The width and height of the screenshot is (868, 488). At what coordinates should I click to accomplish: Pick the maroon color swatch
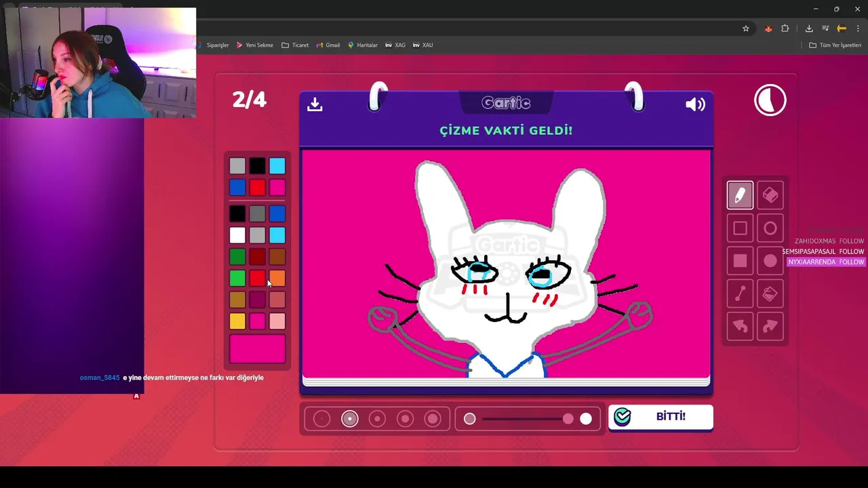[x=257, y=300]
